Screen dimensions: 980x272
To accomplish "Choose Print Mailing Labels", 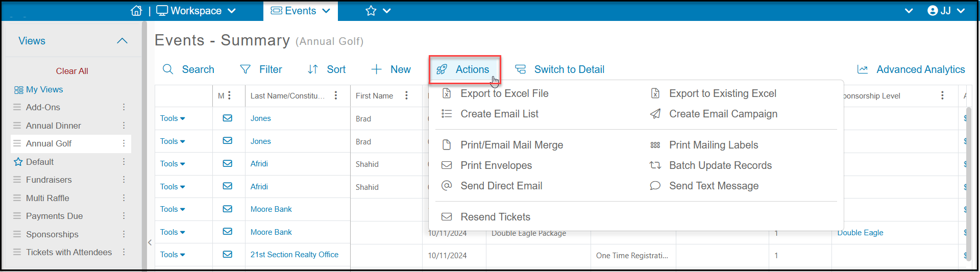I will tap(704, 145).
